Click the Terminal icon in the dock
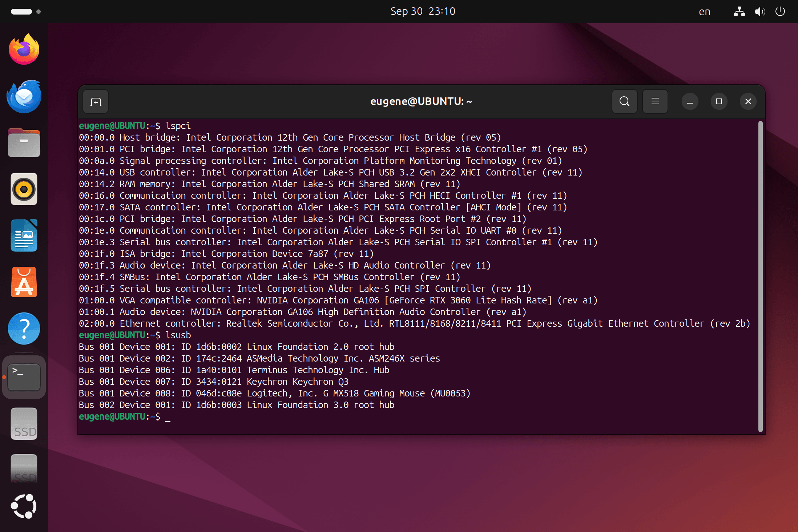This screenshot has width=798, height=532. click(x=24, y=377)
